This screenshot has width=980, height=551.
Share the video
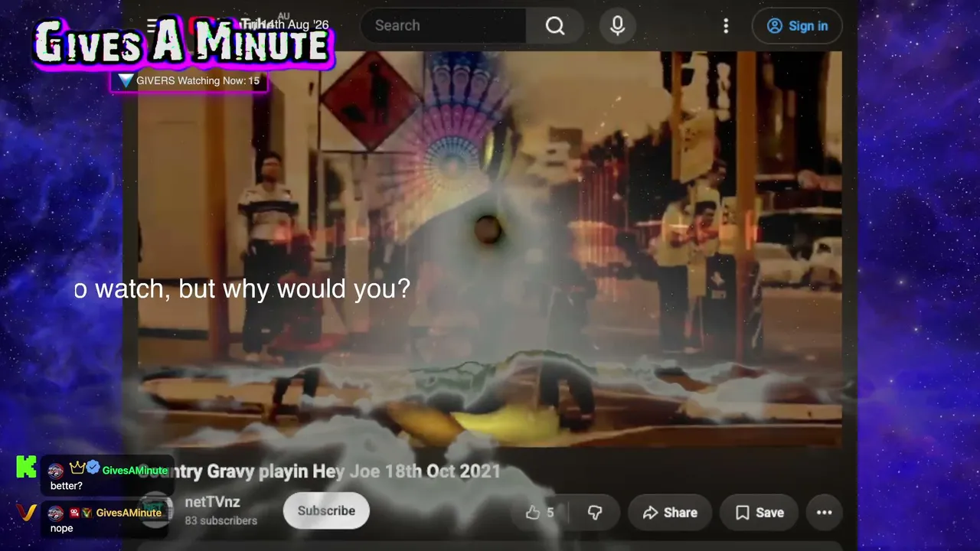[x=670, y=513]
